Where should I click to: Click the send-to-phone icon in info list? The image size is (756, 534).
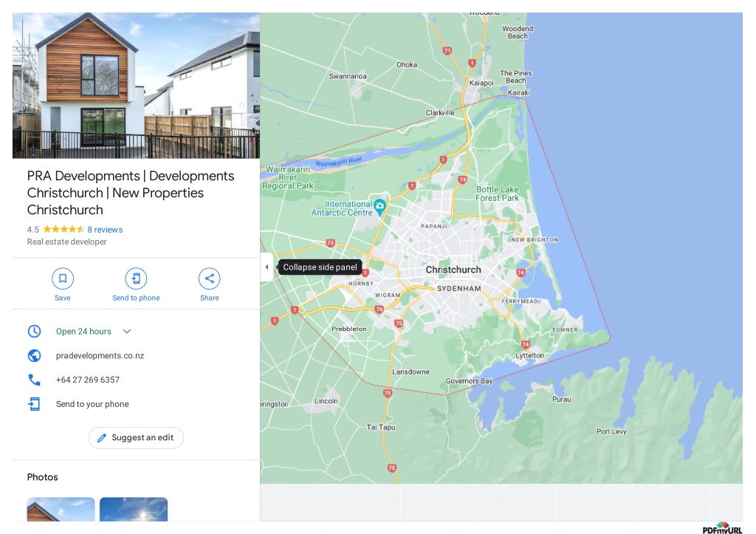(34, 404)
